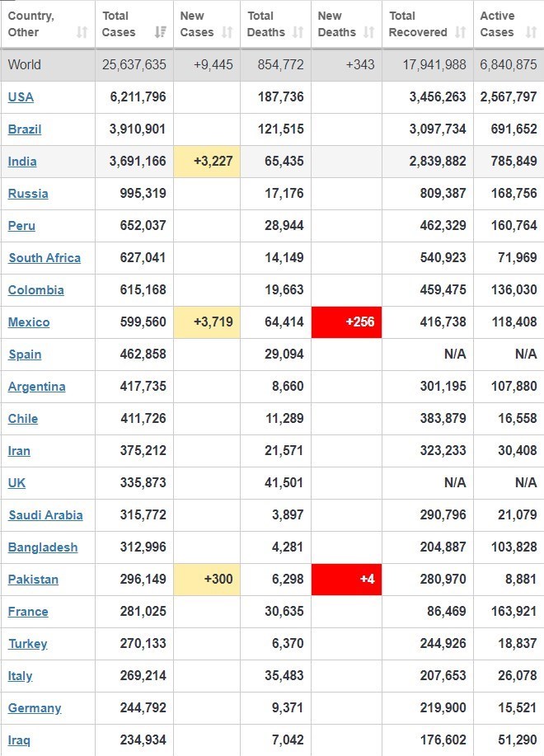Click the World summary row label
This screenshot has width=544, height=756.
(25, 64)
